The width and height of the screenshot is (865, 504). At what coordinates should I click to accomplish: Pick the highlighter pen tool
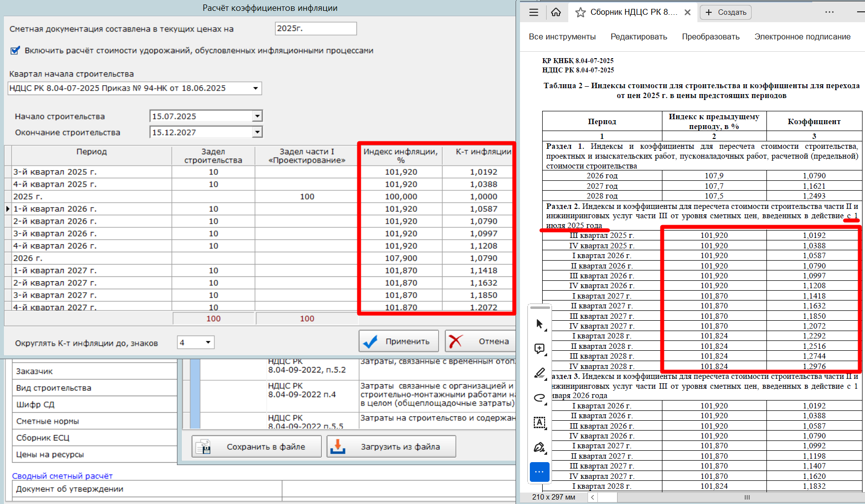click(540, 373)
